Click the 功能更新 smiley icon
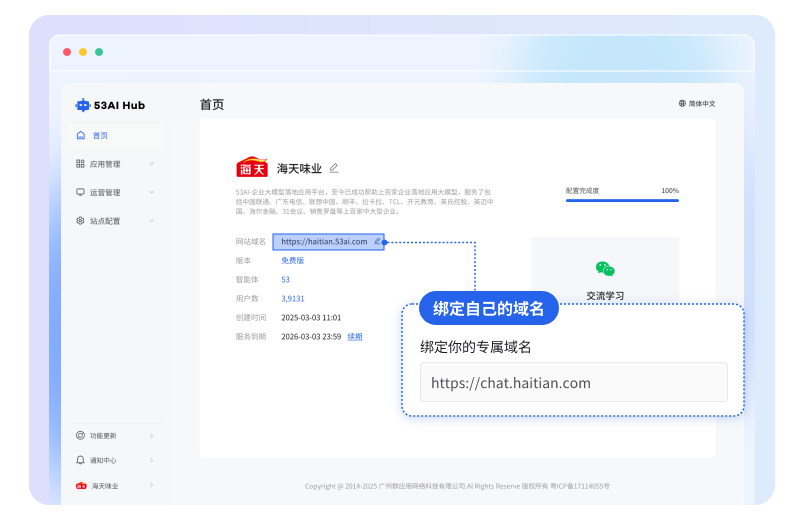 [81, 436]
